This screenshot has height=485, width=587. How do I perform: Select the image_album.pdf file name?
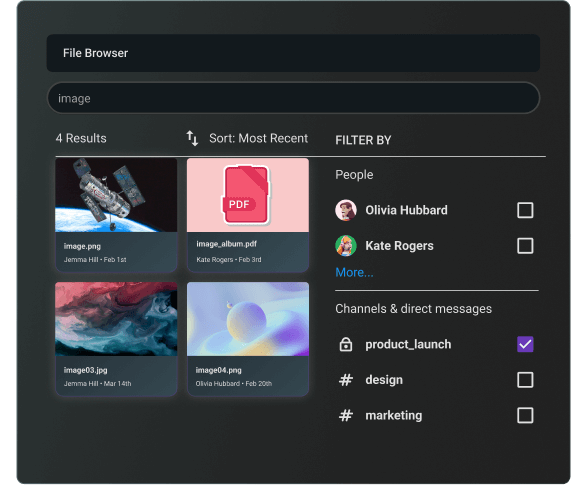226,244
